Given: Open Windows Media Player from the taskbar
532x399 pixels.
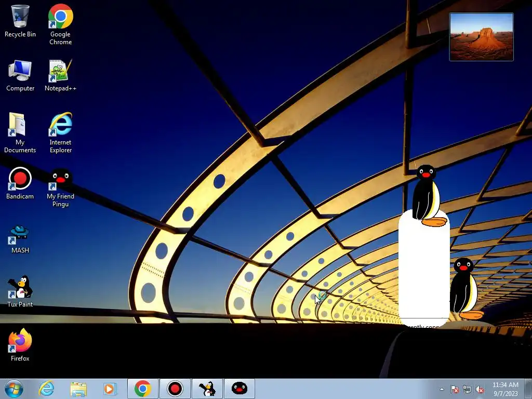Looking at the screenshot, I should tap(110, 389).
